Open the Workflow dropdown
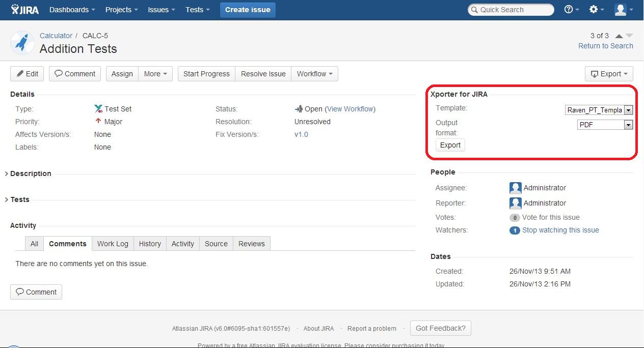Viewport: 644px width, 348px height. tap(314, 74)
